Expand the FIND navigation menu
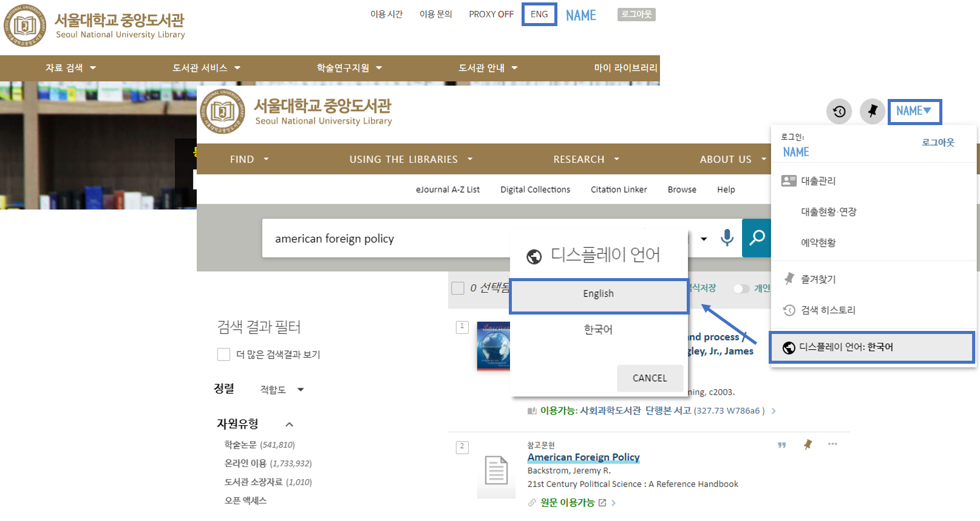This screenshot has width=980, height=521. click(249, 159)
